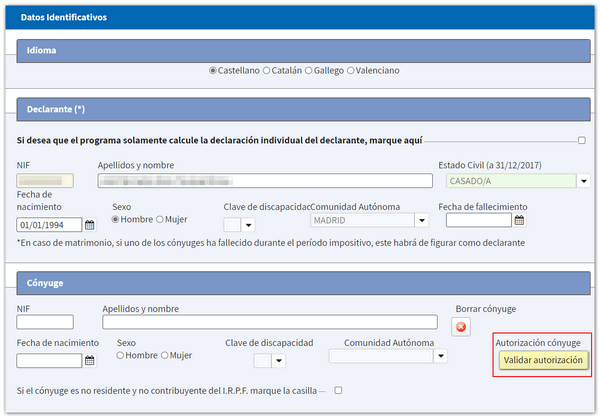Click spouse's Apellidos y nombre field
The height and width of the screenshot is (418, 600).
pos(270,322)
